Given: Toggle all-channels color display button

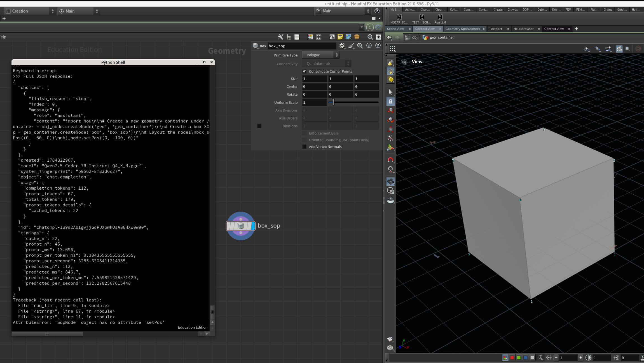Looking at the screenshot, I should click(x=505, y=357).
